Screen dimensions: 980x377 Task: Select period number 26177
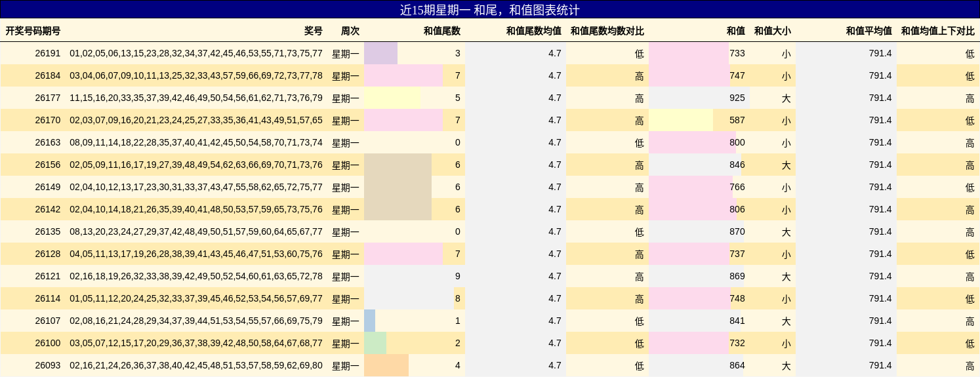tap(47, 98)
